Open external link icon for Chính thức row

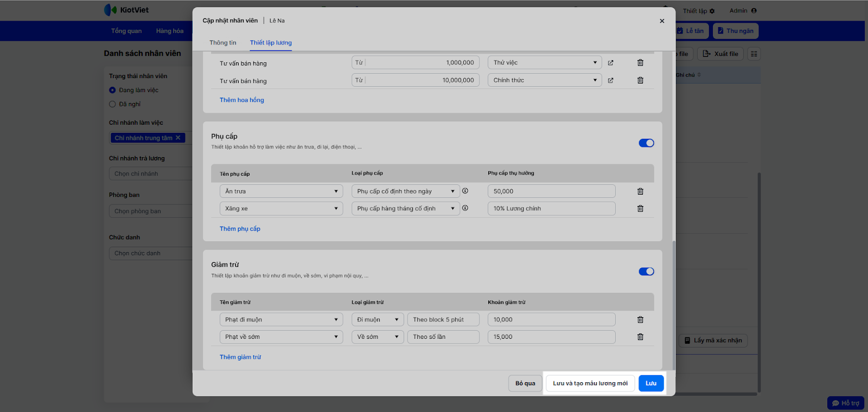pos(610,80)
